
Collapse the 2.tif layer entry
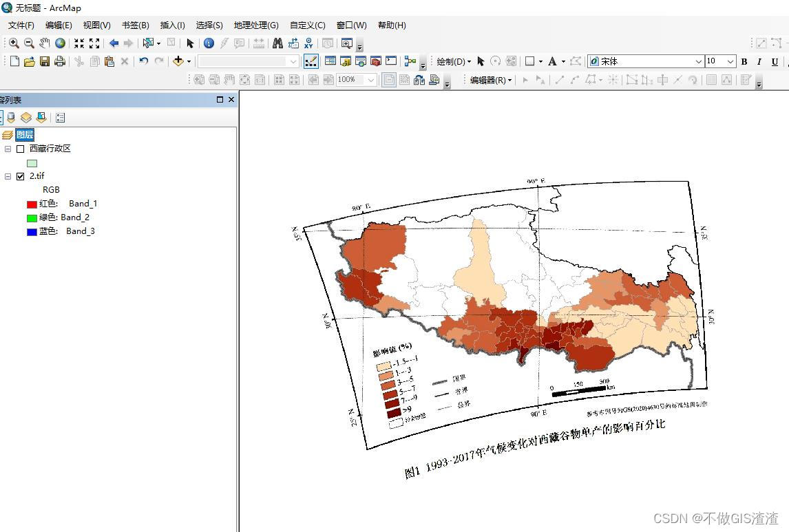[x=10, y=175]
